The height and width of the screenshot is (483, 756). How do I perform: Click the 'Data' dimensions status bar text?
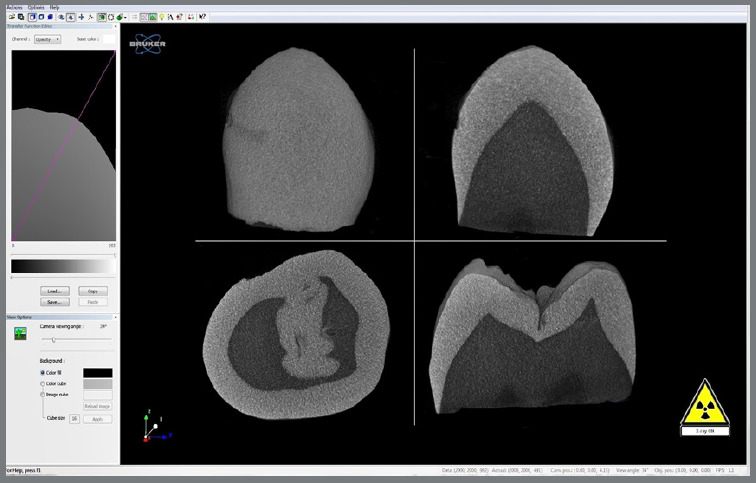(464, 470)
